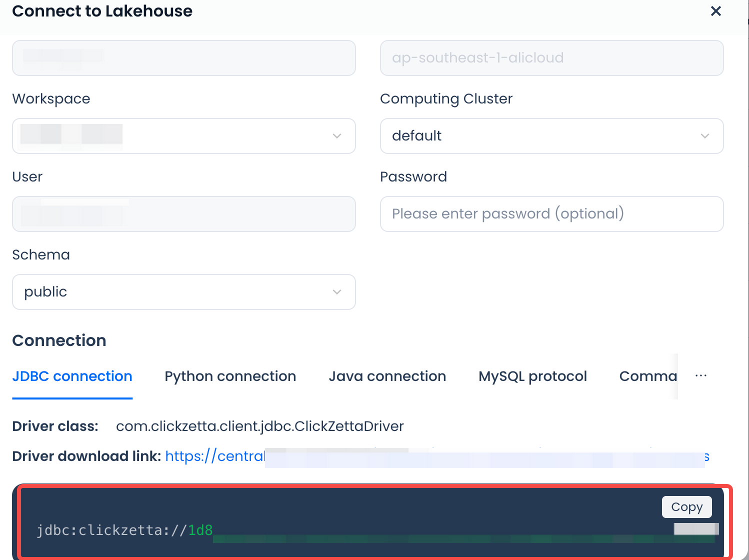Click the disabled User field
Image resolution: width=749 pixels, height=560 pixels.
click(x=183, y=214)
